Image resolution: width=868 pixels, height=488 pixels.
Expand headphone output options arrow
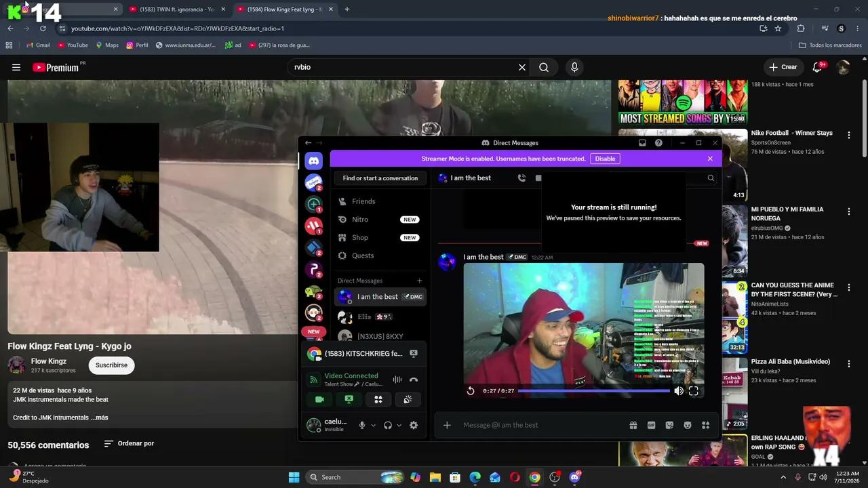pyautogui.click(x=399, y=426)
